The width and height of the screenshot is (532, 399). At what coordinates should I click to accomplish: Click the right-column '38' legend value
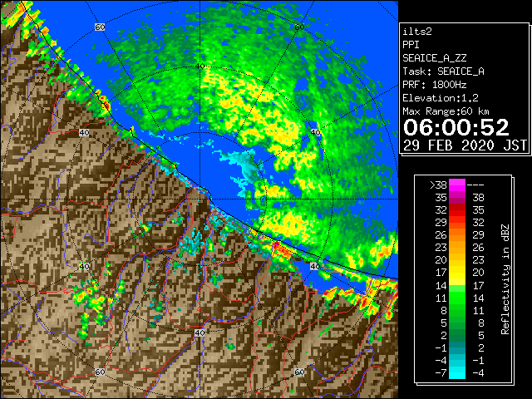[x=479, y=198]
